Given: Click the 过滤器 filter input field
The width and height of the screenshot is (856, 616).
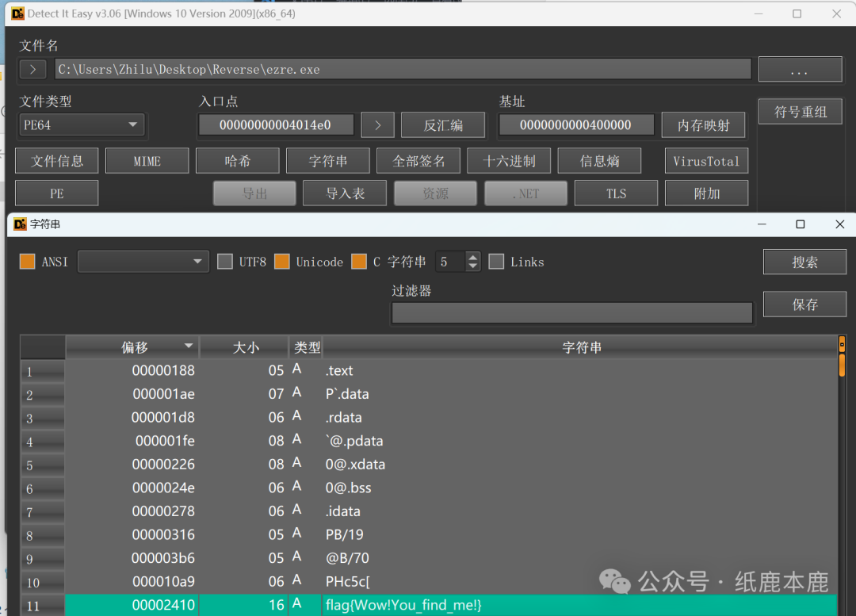Looking at the screenshot, I should [x=571, y=313].
